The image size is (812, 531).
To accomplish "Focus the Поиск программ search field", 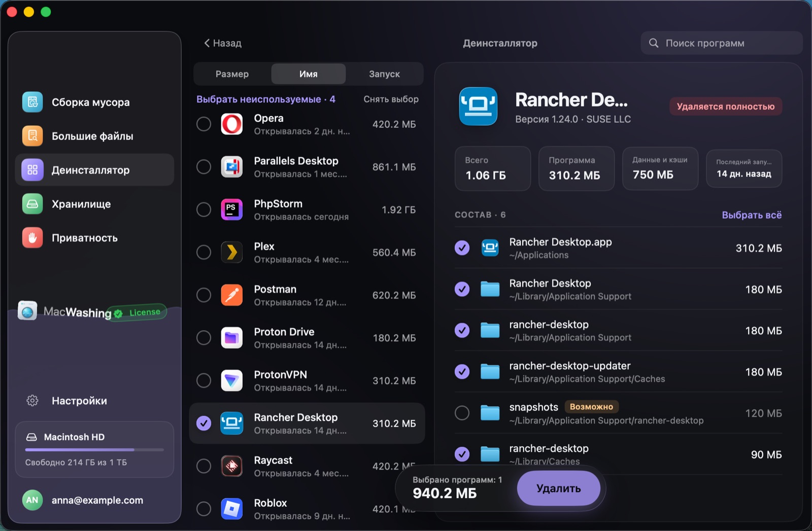I will (721, 43).
